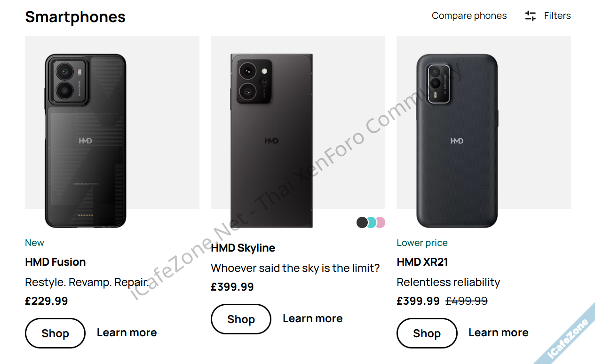The width and height of the screenshot is (595, 364).
Task: Follow Learn more link for HMD XR21
Action: point(498,332)
